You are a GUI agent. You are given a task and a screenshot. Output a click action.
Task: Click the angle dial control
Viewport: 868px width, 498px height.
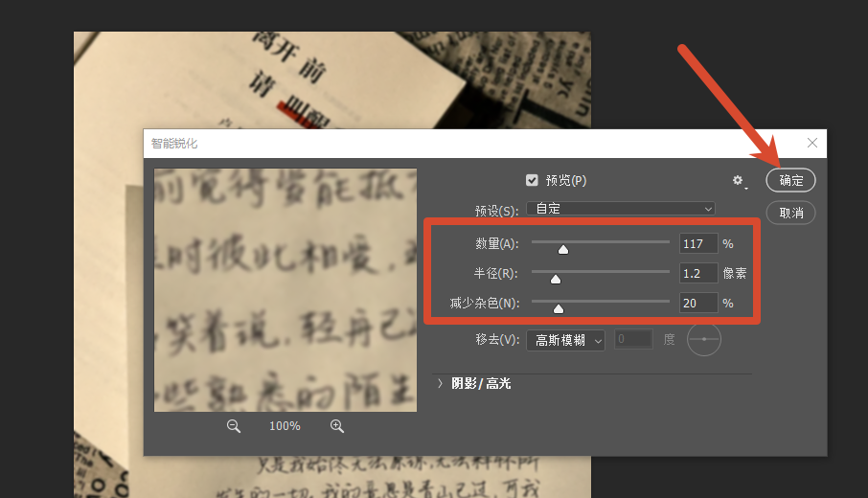click(703, 339)
